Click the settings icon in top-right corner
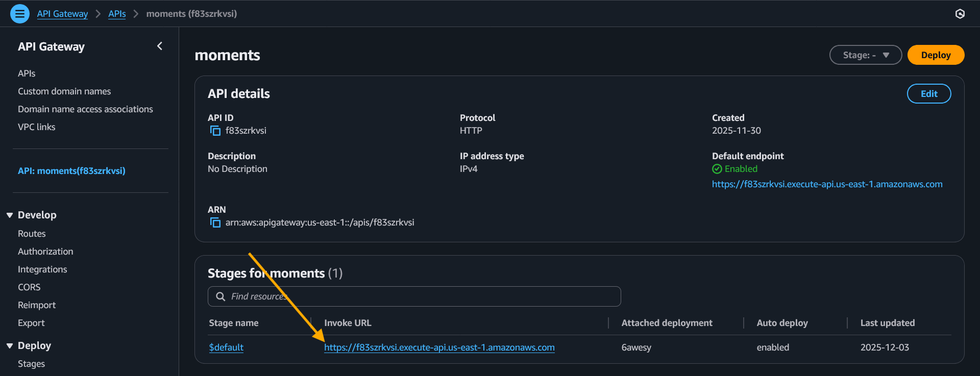 [x=960, y=14]
